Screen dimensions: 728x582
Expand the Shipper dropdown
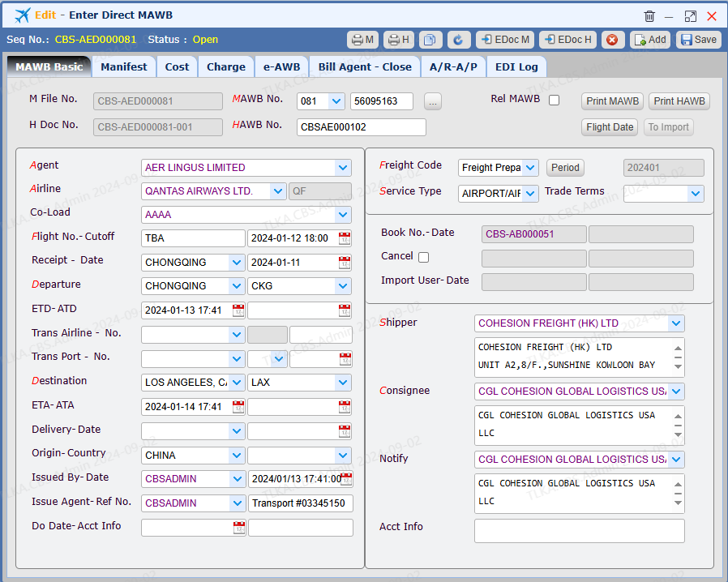tap(676, 323)
